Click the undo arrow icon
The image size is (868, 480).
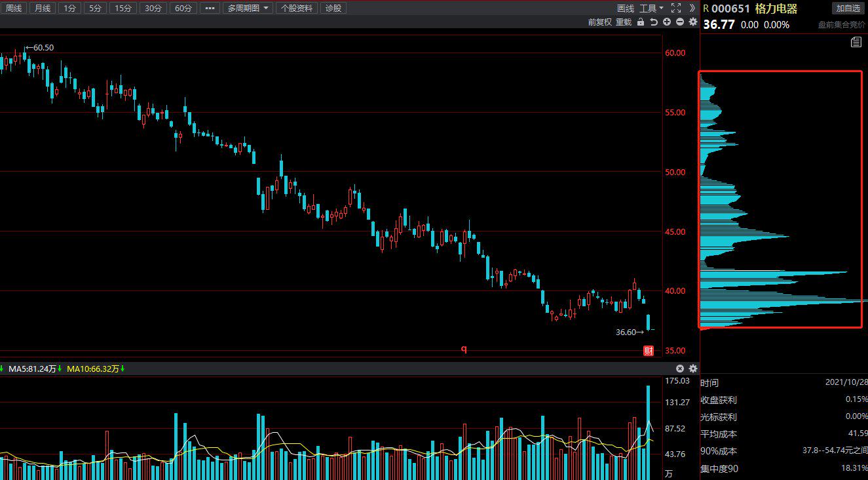654,22
